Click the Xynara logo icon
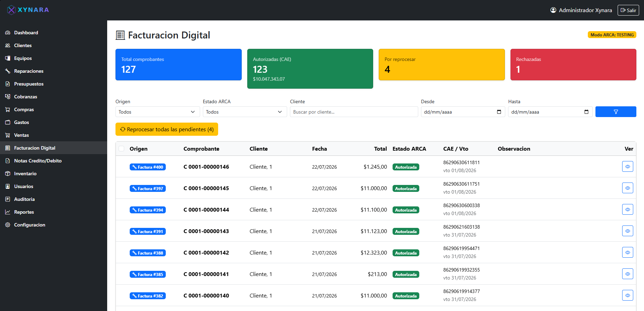 (11, 10)
